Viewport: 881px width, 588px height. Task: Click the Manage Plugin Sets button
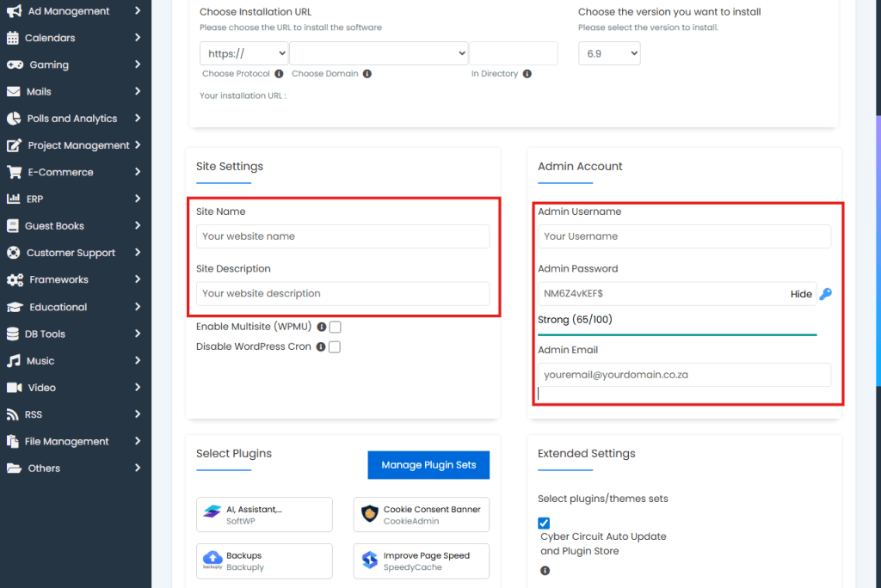point(428,465)
